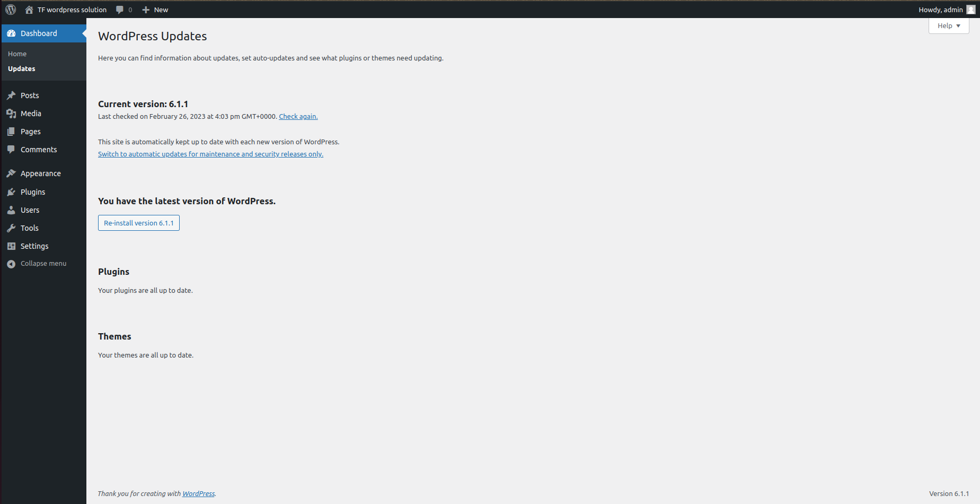Open Tools via the wrench icon

click(x=12, y=228)
